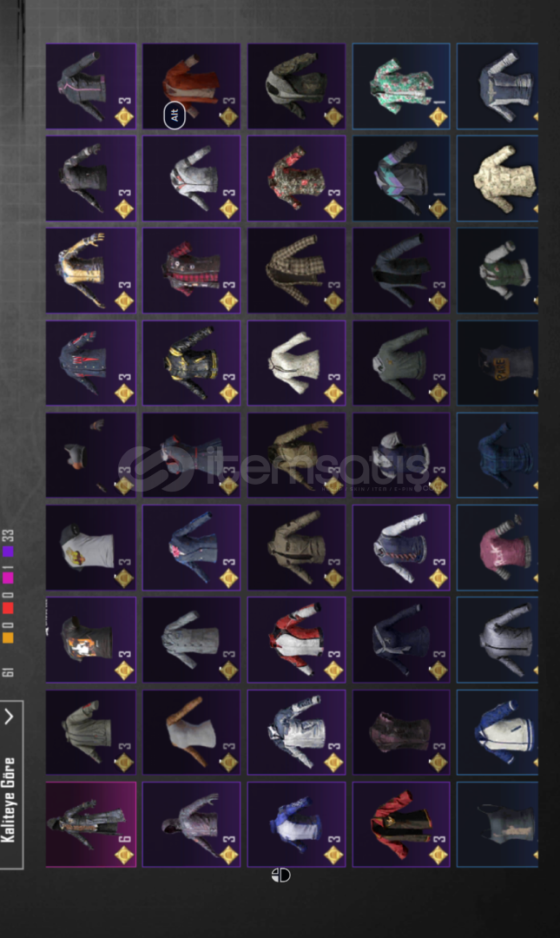Select the magenta rarity color swatch
560x938 pixels.
click(8, 578)
